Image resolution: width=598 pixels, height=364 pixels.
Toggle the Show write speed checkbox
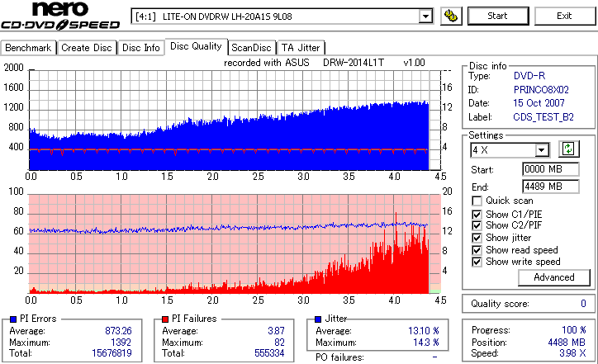click(477, 262)
